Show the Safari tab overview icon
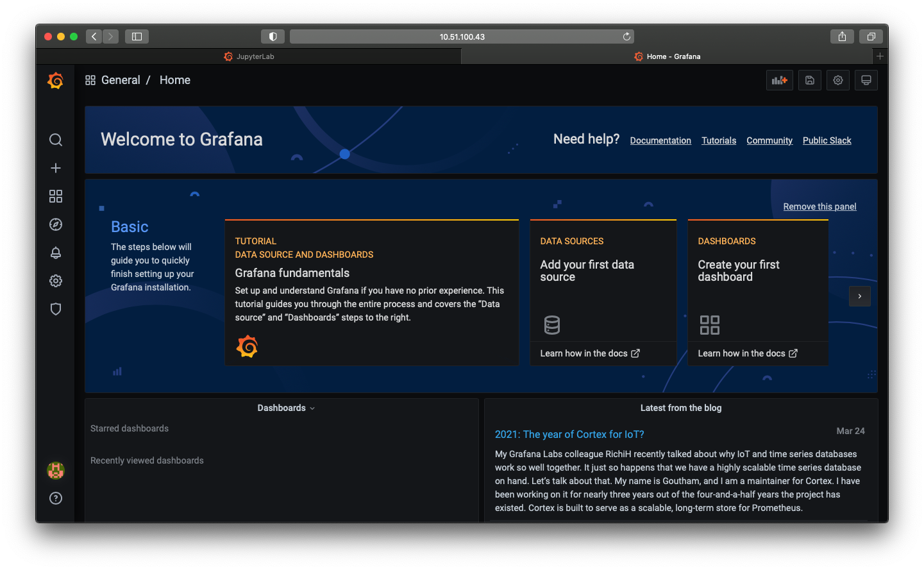The width and height of the screenshot is (924, 570). click(x=871, y=37)
